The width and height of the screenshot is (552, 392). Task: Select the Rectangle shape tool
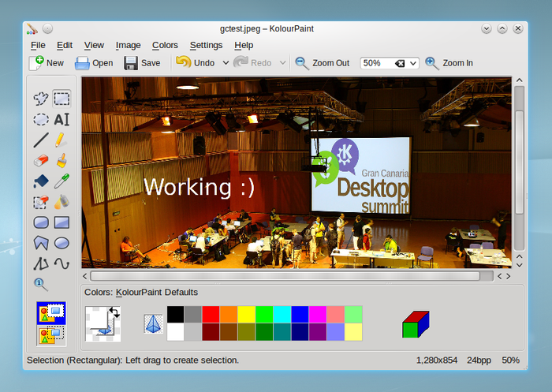point(62,222)
